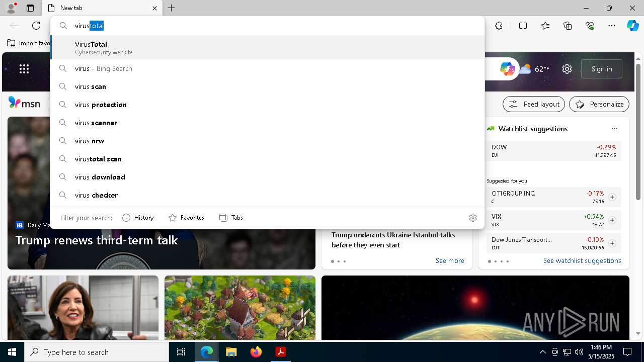Choose 'virus nrw' suggestion

(267, 141)
